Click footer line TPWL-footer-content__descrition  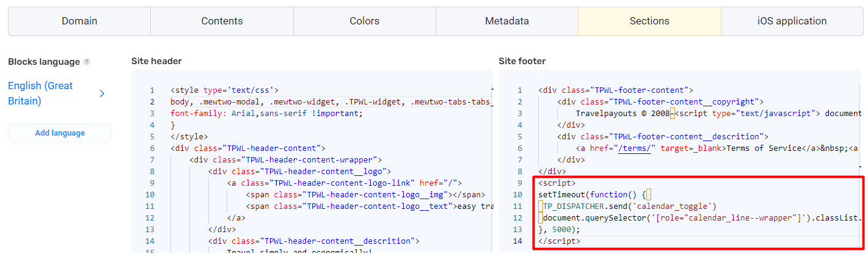[x=663, y=136]
